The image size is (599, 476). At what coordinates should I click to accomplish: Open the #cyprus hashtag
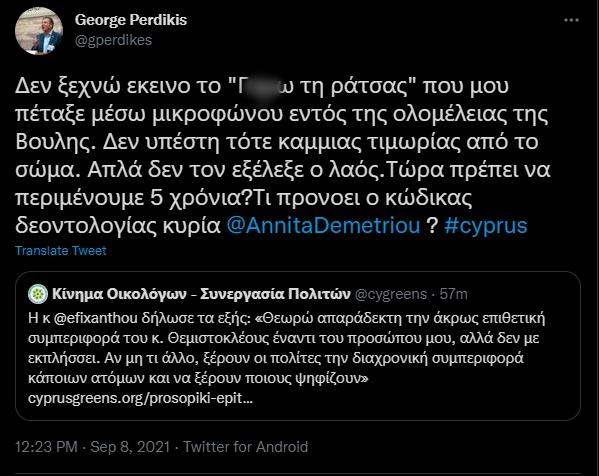486,225
